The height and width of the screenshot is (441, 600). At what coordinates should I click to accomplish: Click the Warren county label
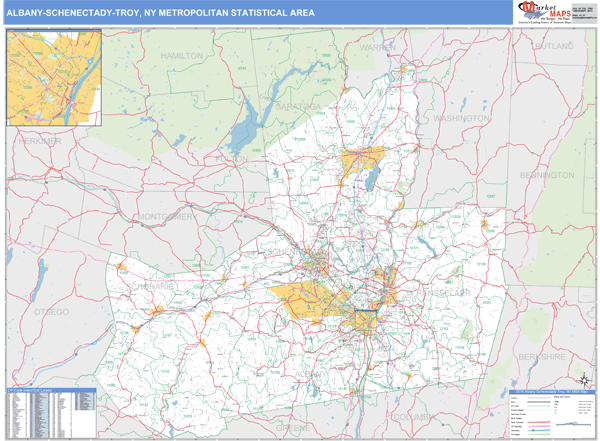[x=378, y=47]
